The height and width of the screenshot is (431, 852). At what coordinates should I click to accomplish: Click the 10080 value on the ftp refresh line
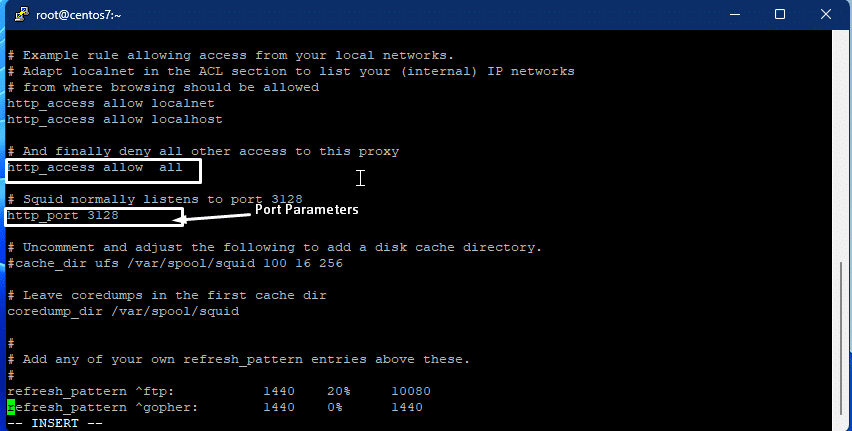(x=410, y=391)
